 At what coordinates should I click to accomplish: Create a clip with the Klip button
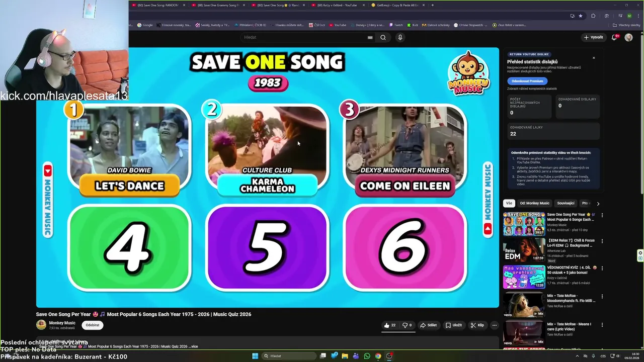(477, 325)
